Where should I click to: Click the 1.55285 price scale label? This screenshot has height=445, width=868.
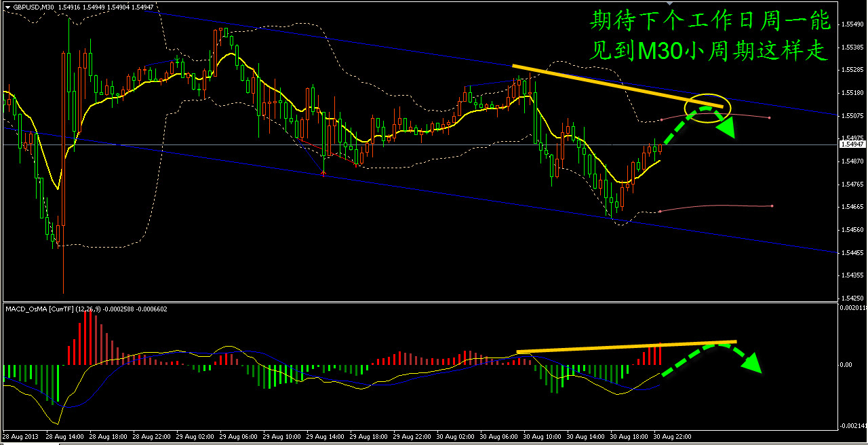(x=852, y=70)
